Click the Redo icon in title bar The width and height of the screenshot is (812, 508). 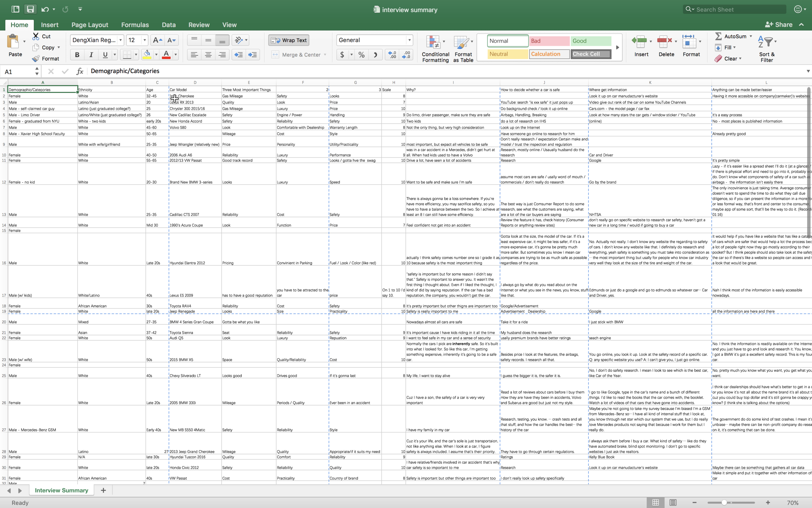[x=65, y=9]
